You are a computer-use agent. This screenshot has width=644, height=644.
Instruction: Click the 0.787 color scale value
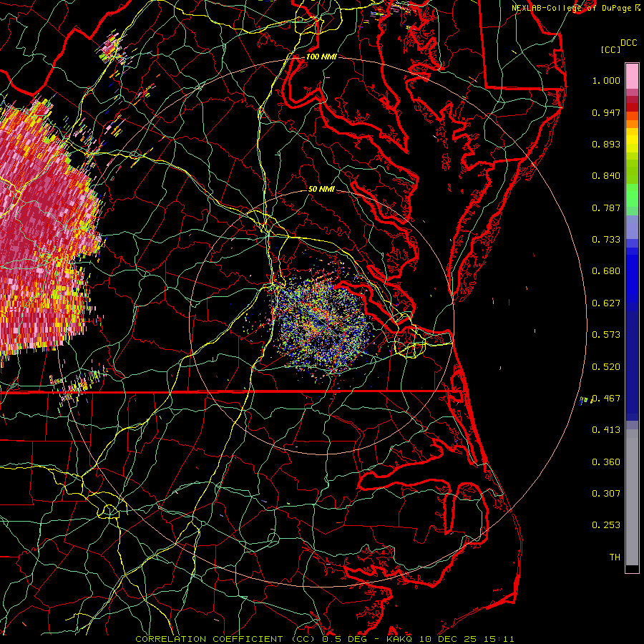(x=606, y=208)
